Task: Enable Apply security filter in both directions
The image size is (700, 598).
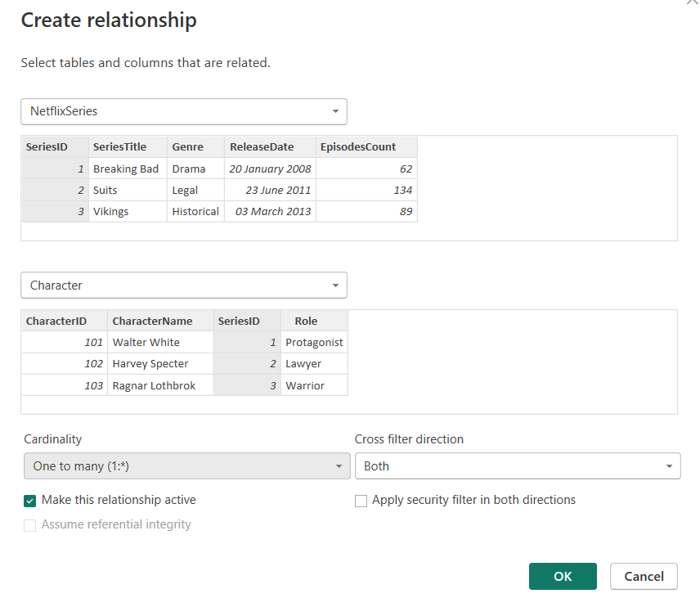Action: click(361, 501)
